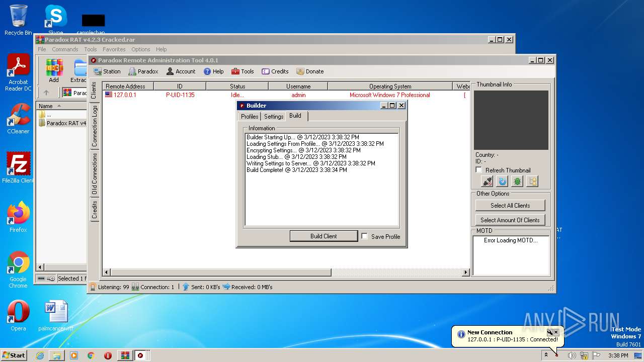Open the Favorites menu in WinRAR

pyautogui.click(x=114, y=49)
